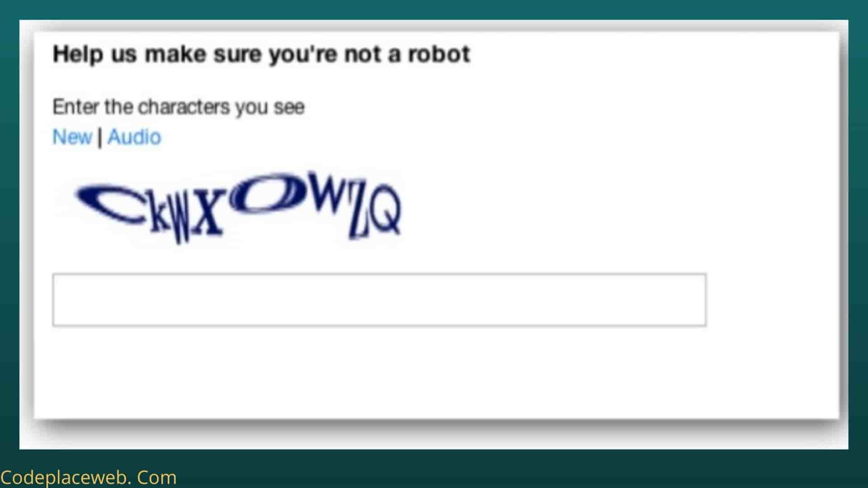The image size is (868, 488).
Task: Click the "Enter the characters you see" label
Action: coord(179,108)
